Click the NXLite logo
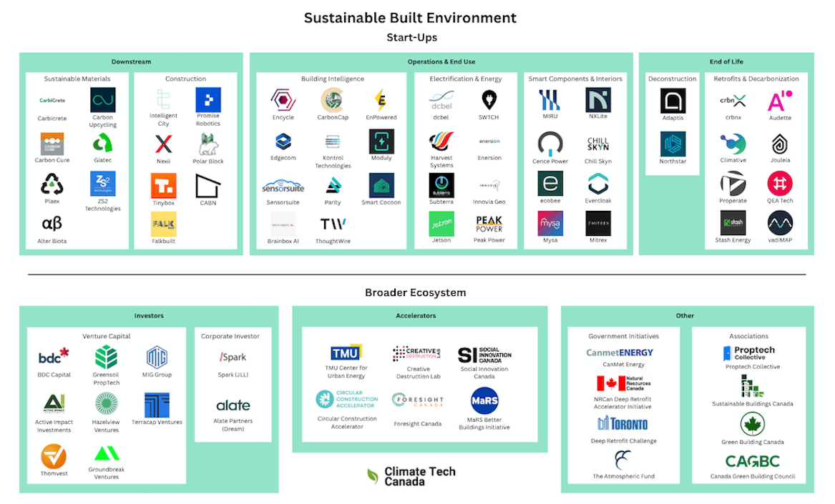Viewport: 835px width, 504px height. (598, 100)
